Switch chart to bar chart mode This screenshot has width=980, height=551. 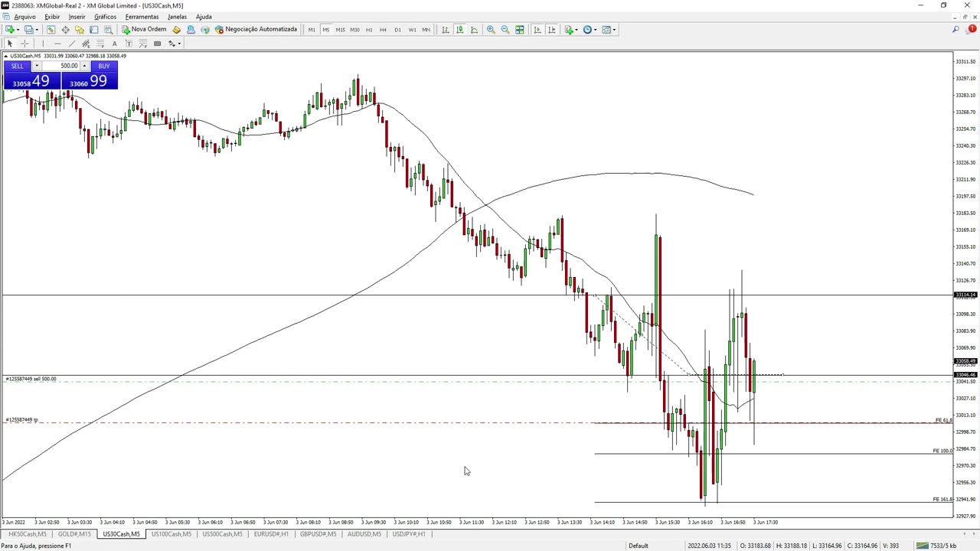pyautogui.click(x=446, y=30)
